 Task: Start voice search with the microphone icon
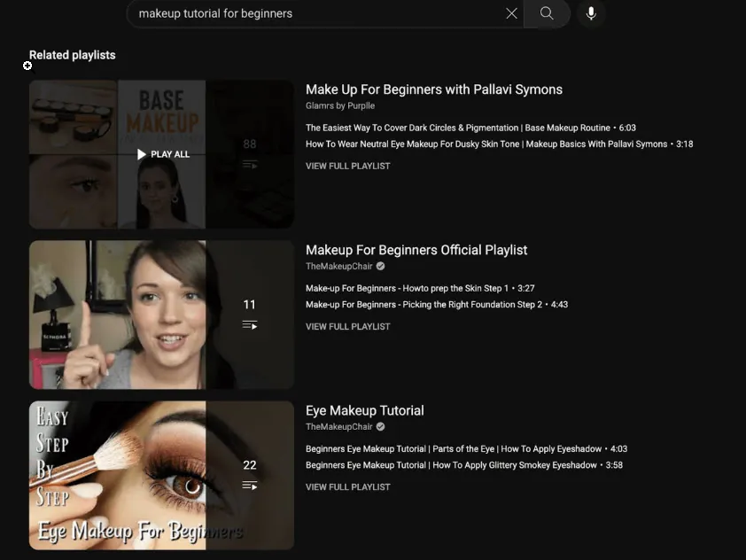pyautogui.click(x=591, y=13)
